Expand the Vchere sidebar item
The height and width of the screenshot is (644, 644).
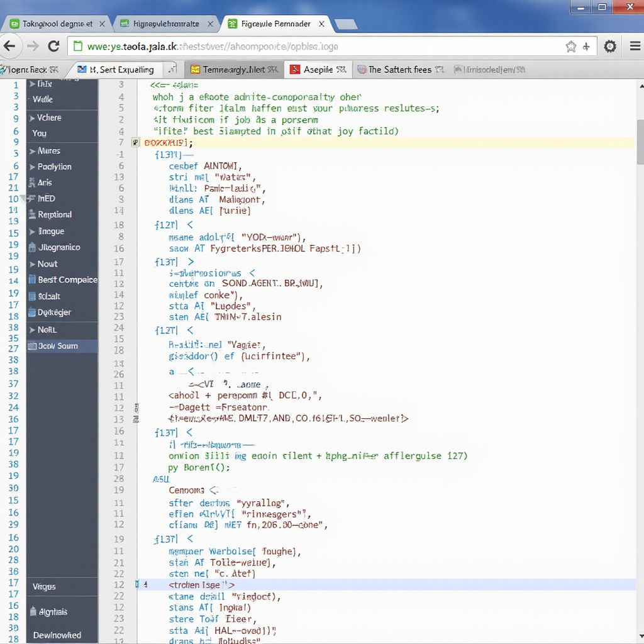32,118
